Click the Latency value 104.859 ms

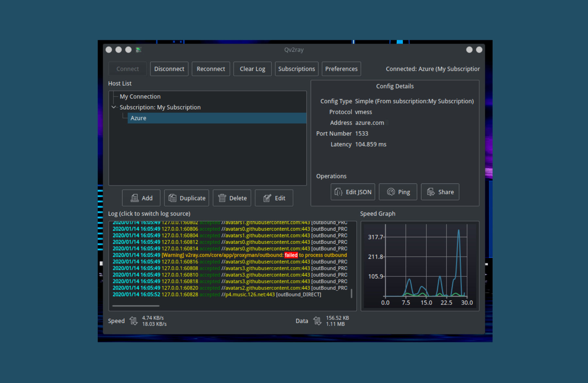[371, 144]
